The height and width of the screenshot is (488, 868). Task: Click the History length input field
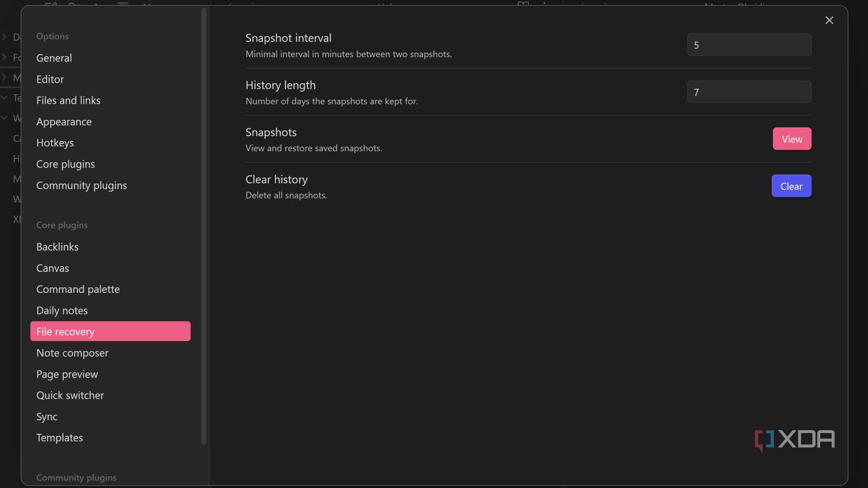(749, 92)
